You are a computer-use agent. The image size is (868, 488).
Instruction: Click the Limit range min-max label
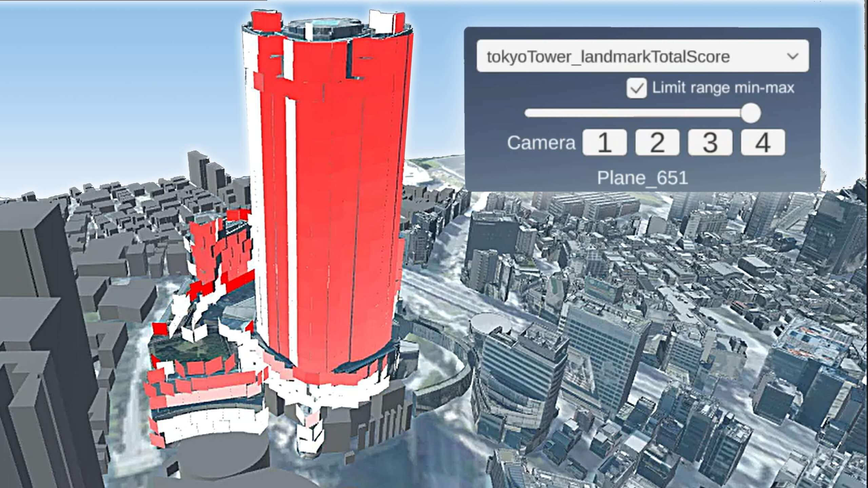(723, 88)
